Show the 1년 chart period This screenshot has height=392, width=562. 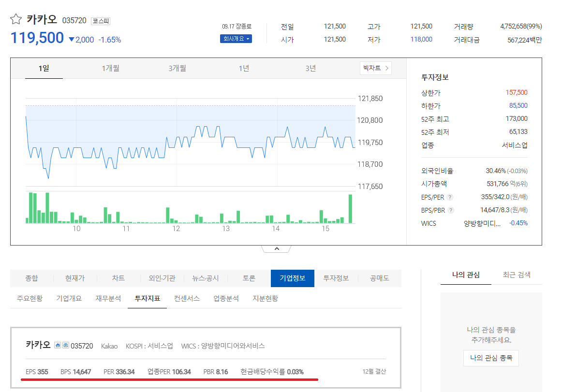click(x=244, y=68)
